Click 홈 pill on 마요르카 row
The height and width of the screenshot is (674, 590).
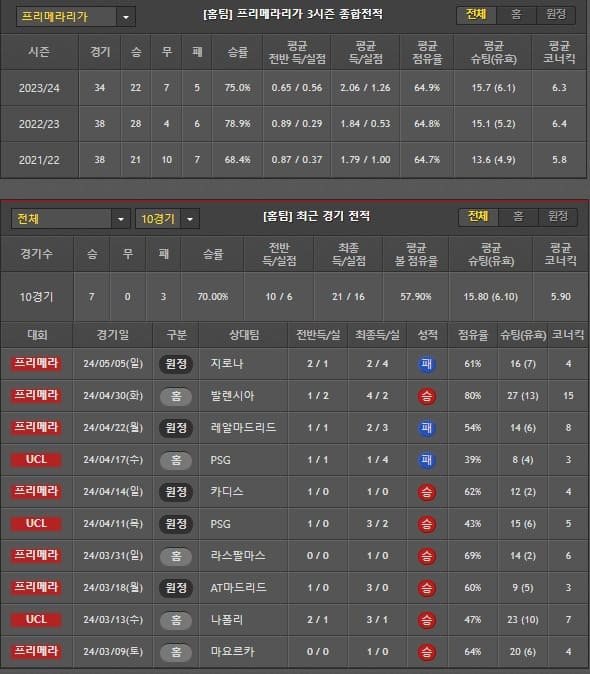[x=176, y=652]
